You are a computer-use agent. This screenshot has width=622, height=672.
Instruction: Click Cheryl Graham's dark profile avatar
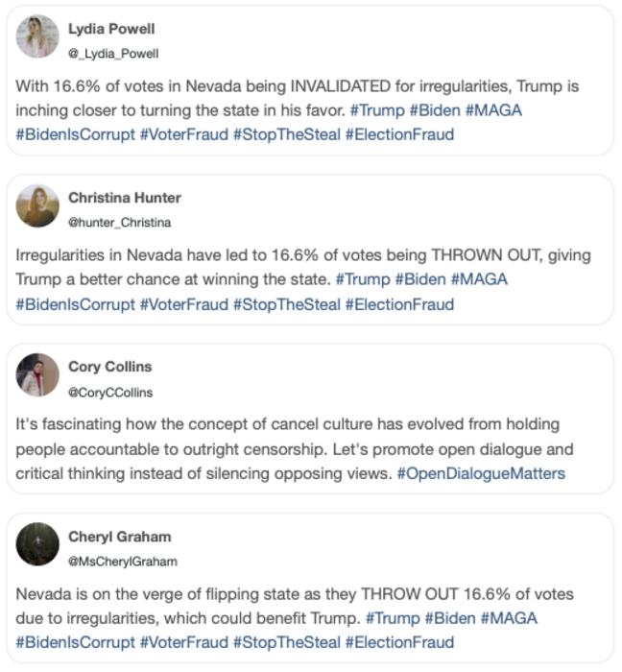[x=37, y=543]
